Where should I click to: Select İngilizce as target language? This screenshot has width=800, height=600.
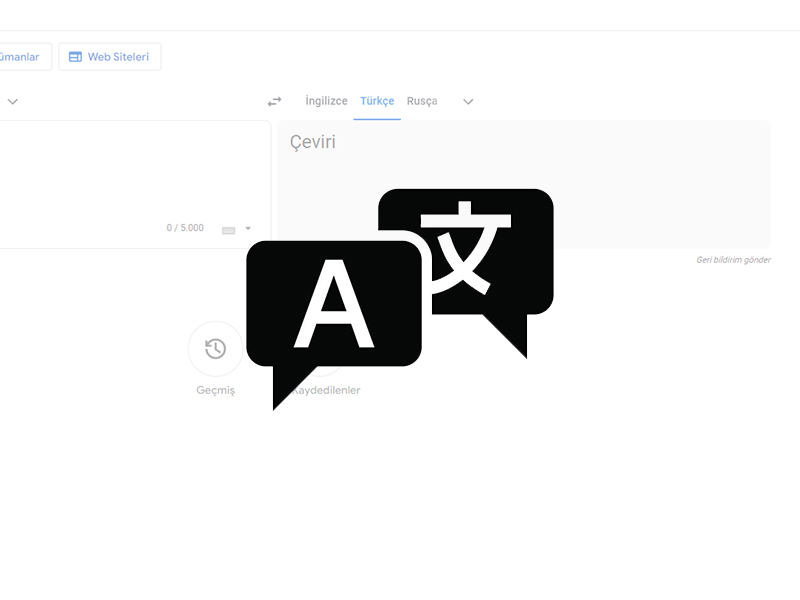click(x=327, y=101)
